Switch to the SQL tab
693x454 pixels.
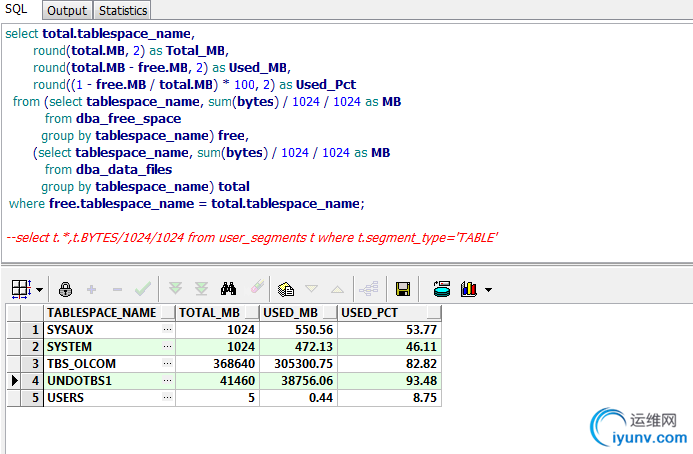pyautogui.click(x=16, y=9)
